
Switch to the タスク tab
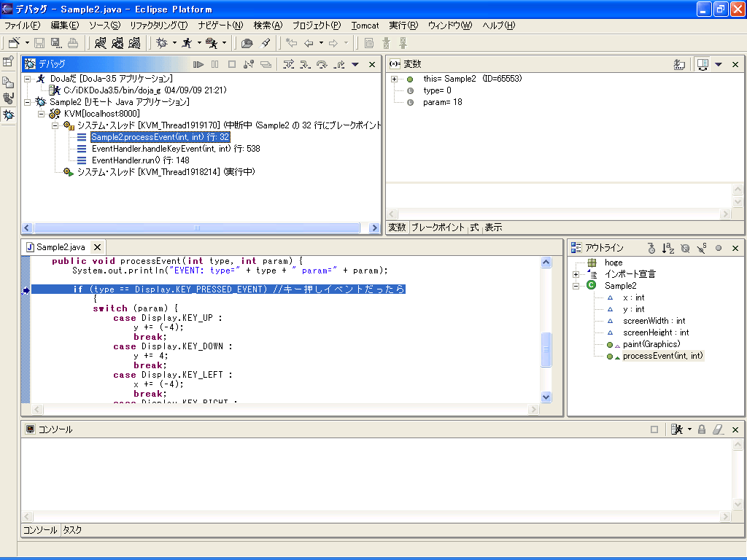click(72, 530)
